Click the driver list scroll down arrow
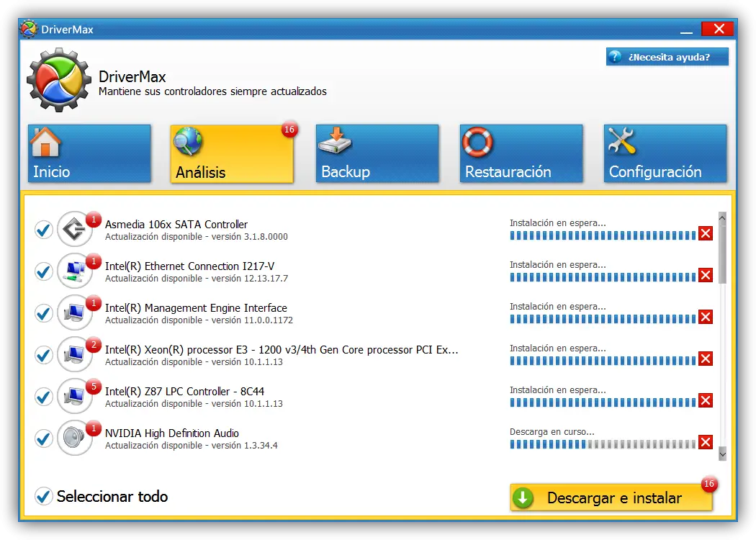This screenshot has width=756, height=540. tap(722, 454)
